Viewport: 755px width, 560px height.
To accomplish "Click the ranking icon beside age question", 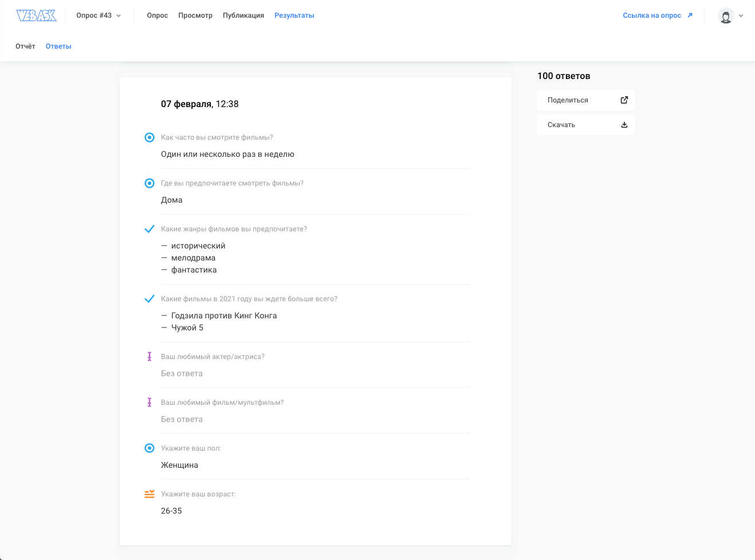I will click(150, 494).
